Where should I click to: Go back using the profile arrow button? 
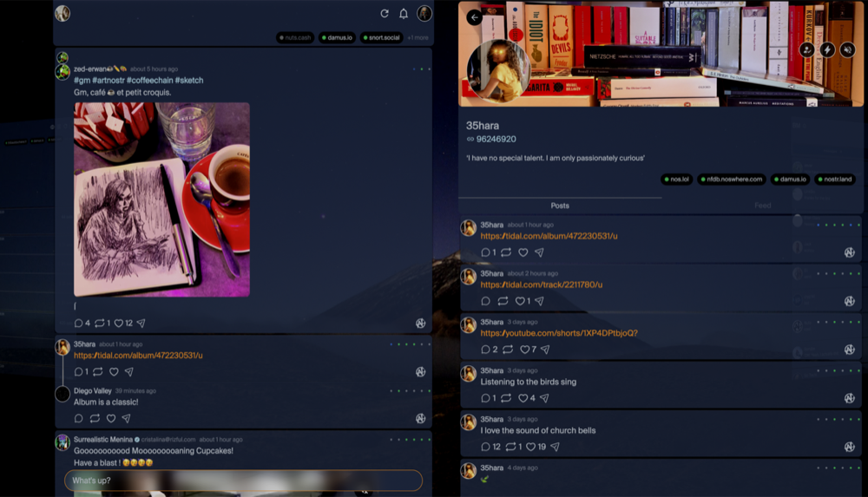click(x=474, y=17)
